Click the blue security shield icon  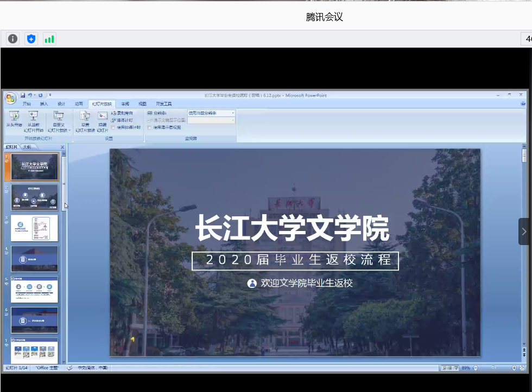tap(31, 39)
